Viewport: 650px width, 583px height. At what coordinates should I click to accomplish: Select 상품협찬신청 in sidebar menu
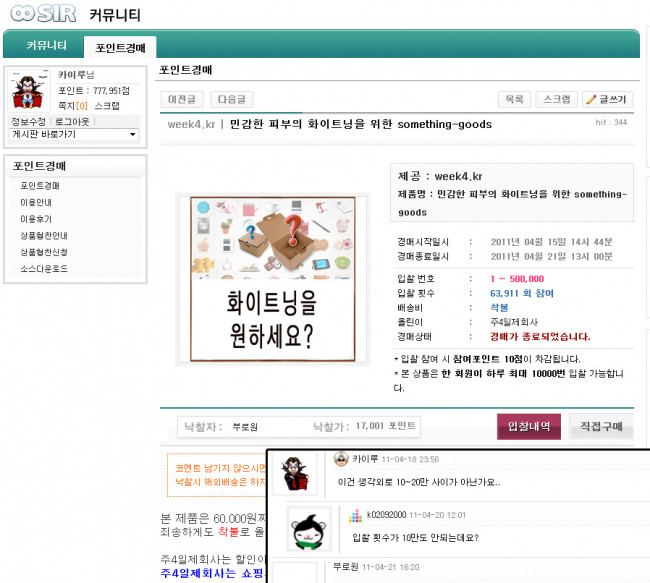(44, 252)
